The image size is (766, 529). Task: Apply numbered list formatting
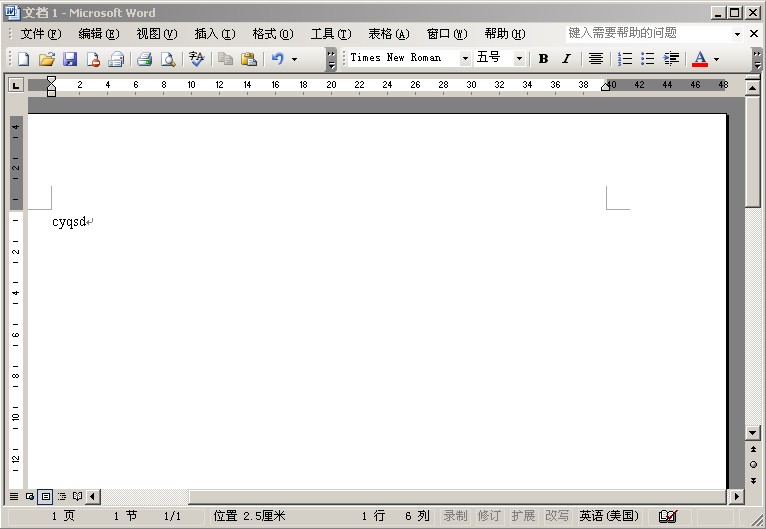pyautogui.click(x=625, y=59)
